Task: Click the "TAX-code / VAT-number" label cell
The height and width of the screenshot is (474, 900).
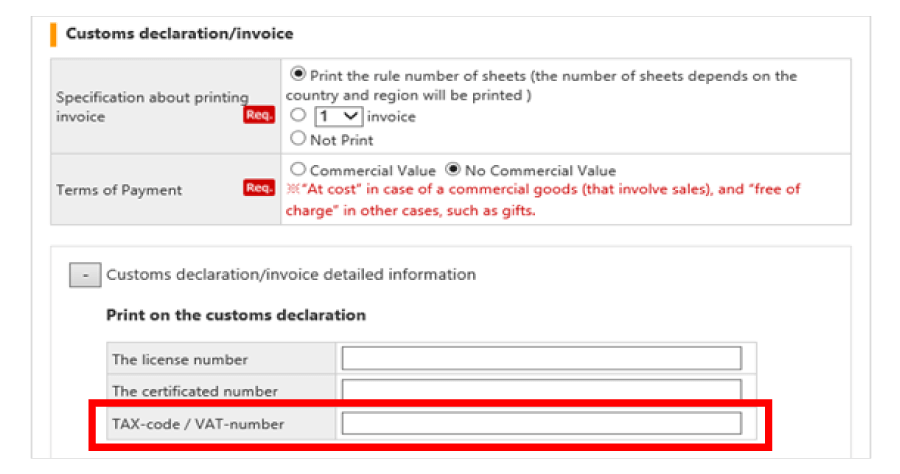Action: point(198,424)
